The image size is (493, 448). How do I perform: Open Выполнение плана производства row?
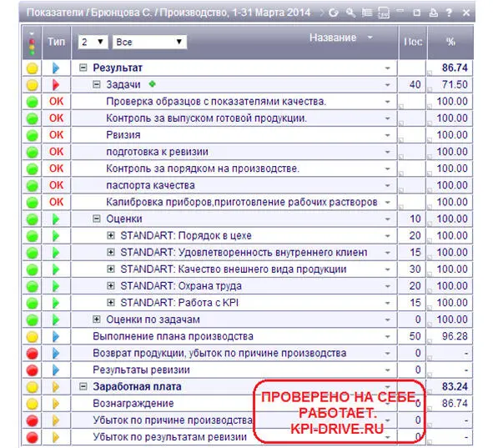(173, 336)
